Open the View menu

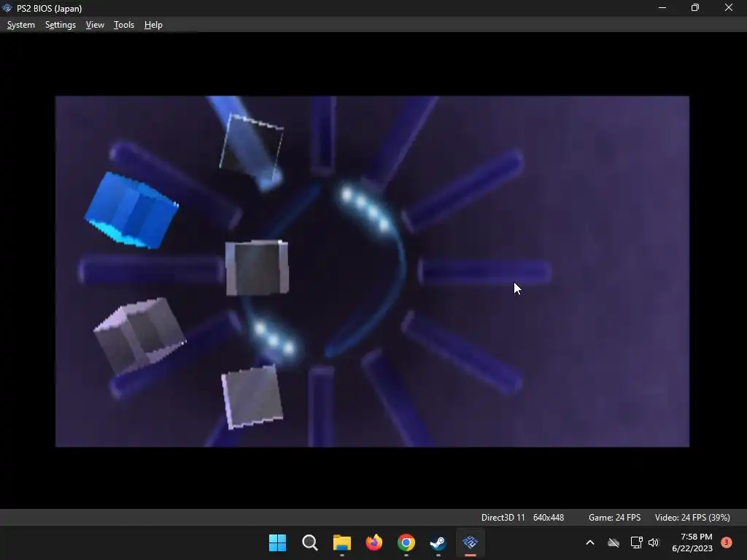[x=95, y=25]
